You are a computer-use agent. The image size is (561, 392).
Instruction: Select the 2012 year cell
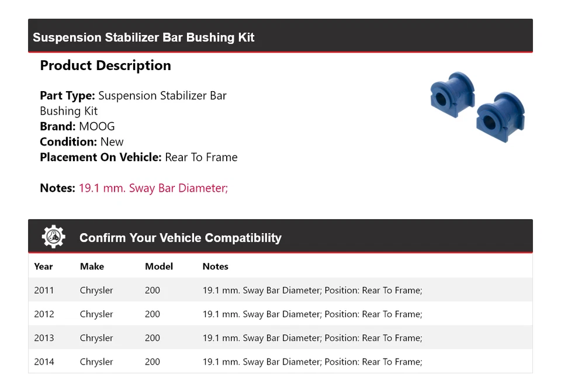point(44,314)
